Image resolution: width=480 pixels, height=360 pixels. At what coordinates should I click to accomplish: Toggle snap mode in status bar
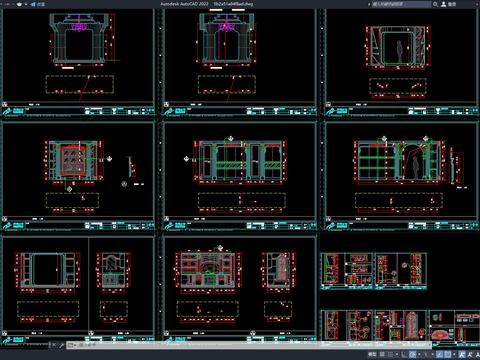391,354
